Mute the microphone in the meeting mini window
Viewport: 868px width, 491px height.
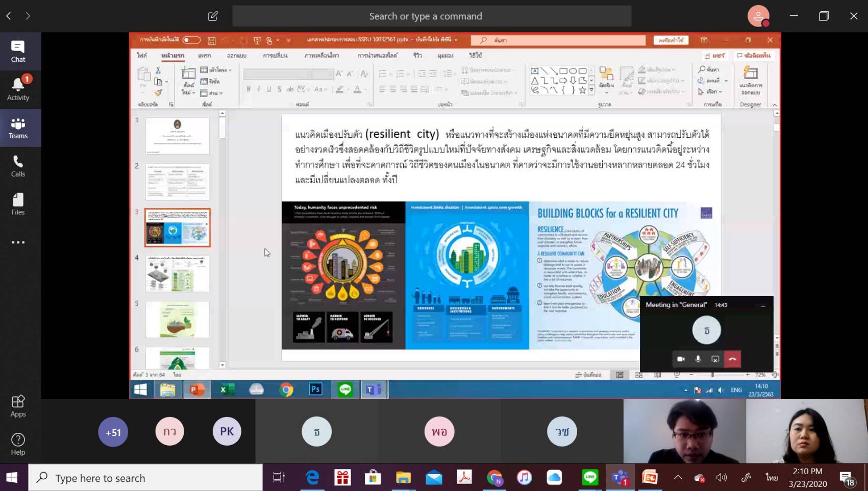pyautogui.click(x=698, y=359)
